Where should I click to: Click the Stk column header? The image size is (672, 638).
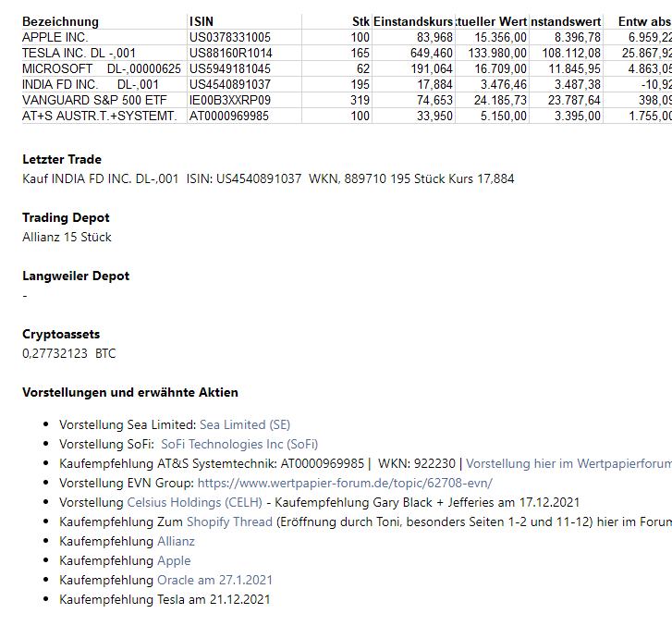click(360, 21)
